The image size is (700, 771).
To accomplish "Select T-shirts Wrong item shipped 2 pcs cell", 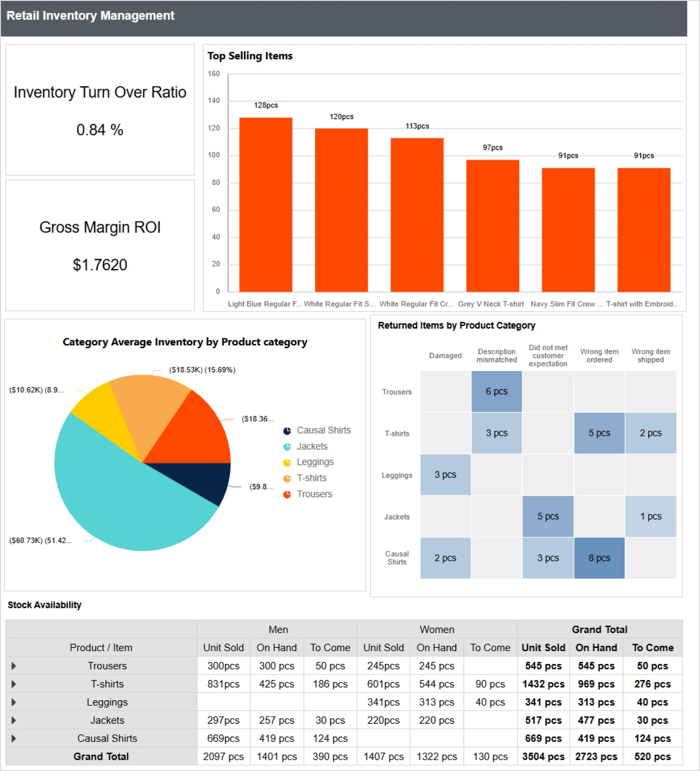I will [650, 433].
